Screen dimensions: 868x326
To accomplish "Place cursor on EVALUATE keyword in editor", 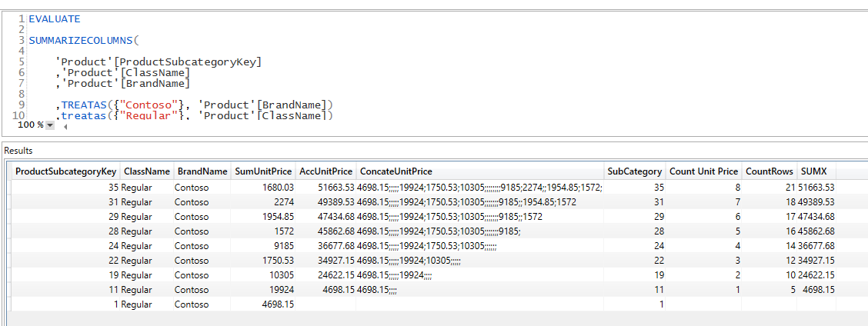I will pyautogui.click(x=54, y=18).
